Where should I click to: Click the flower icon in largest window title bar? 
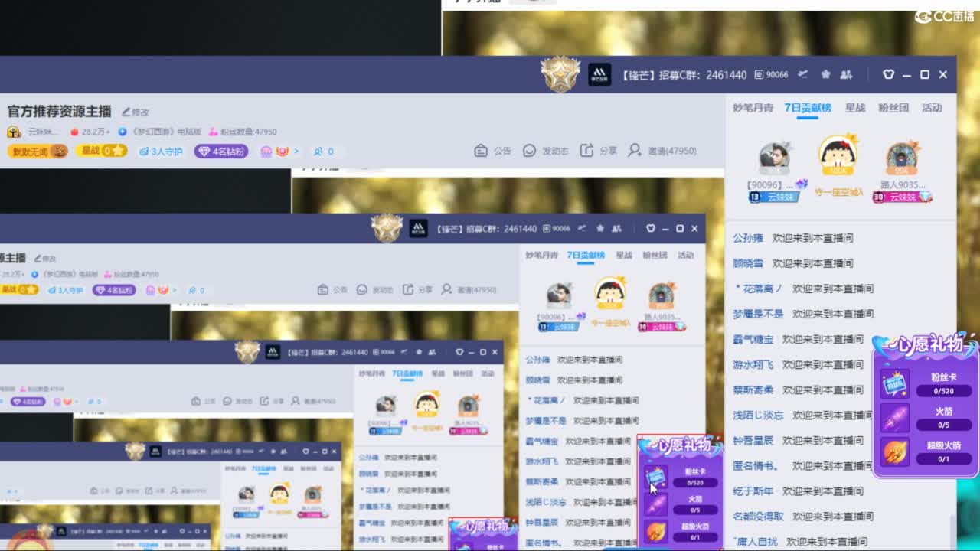click(825, 74)
